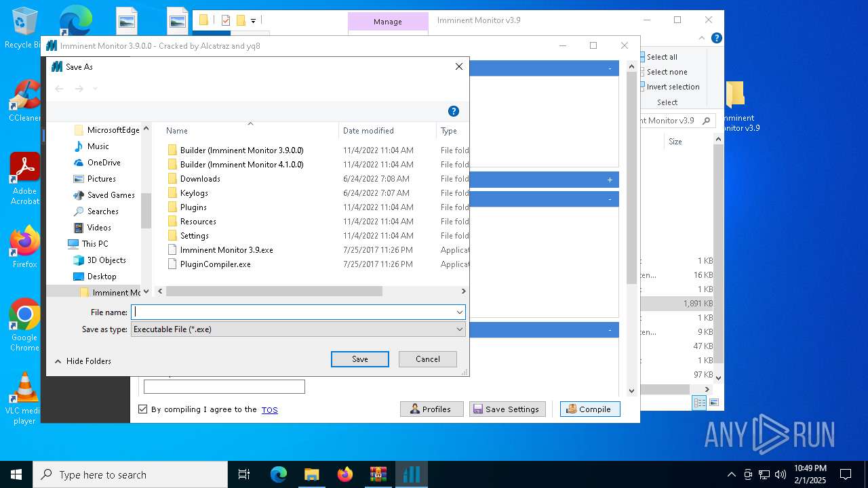
Task: Open Searches in the navigation tree
Action: point(102,211)
